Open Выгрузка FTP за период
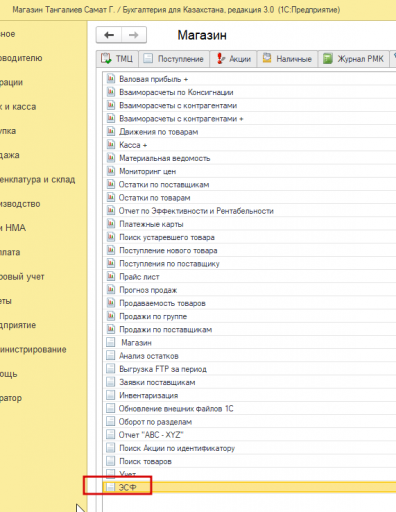This screenshot has width=396, height=512. (x=163, y=369)
